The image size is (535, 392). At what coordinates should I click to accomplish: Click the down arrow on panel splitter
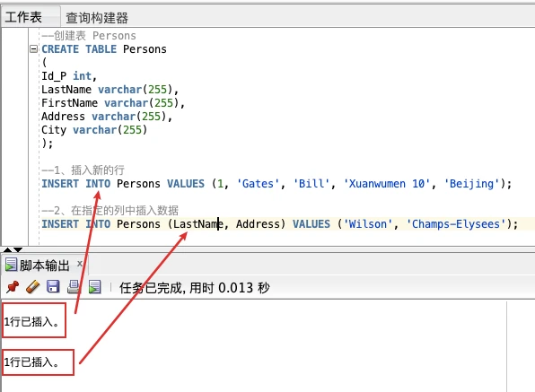(18, 249)
